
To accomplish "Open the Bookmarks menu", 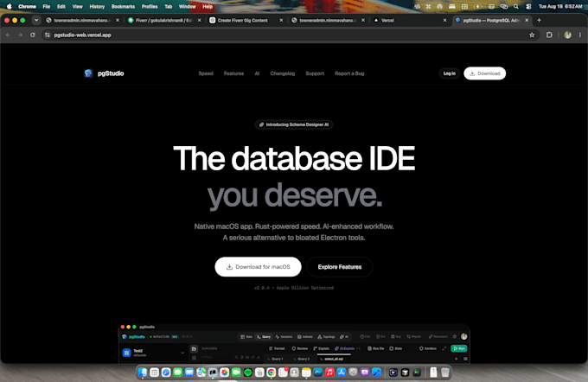I will (x=123, y=6).
